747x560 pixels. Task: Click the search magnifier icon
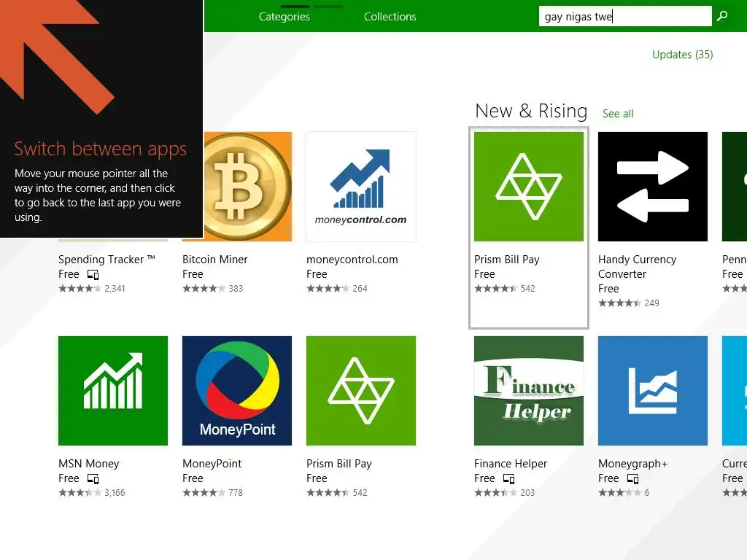722,16
